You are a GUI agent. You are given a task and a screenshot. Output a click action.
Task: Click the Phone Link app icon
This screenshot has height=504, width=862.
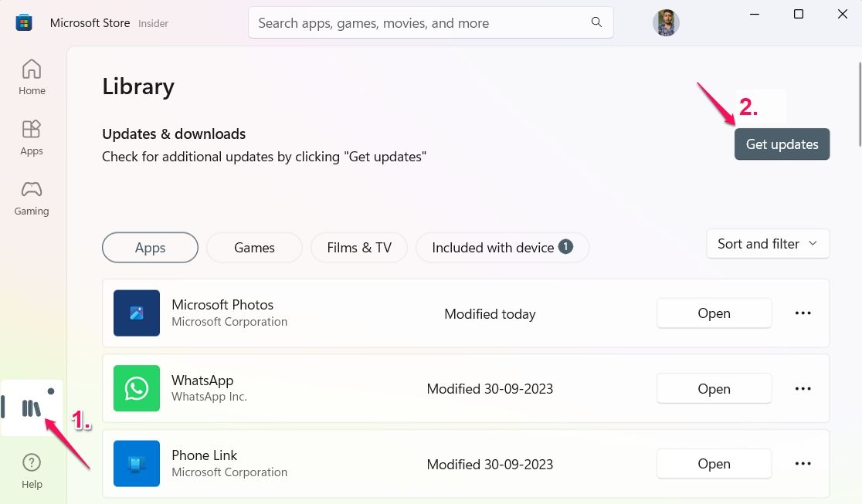[137, 463]
